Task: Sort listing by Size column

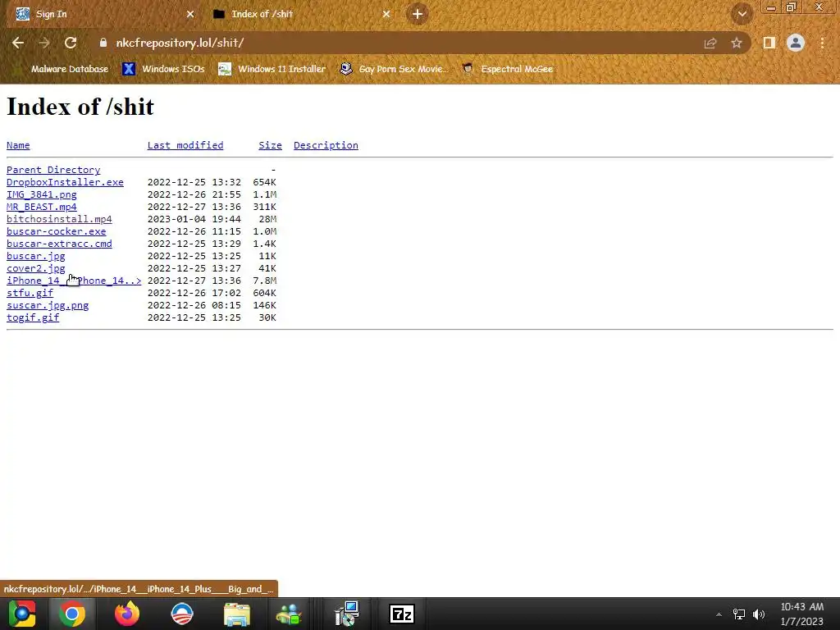Action: click(x=270, y=145)
